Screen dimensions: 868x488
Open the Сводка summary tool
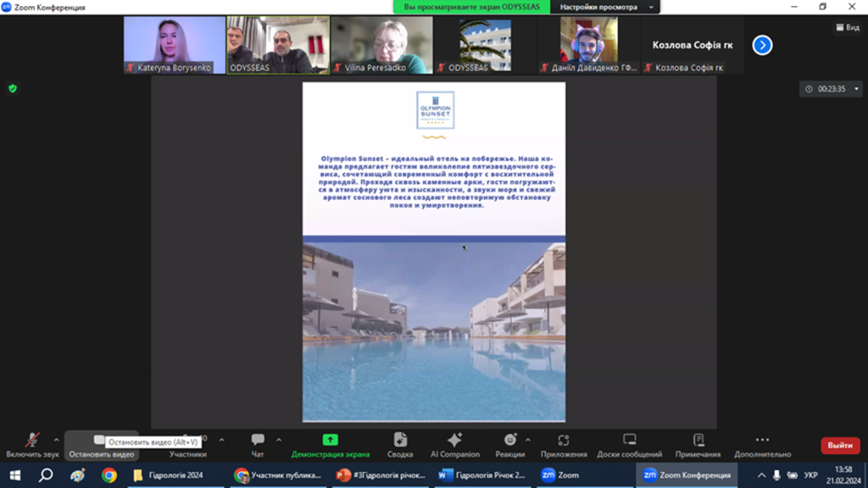pyautogui.click(x=400, y=445)
